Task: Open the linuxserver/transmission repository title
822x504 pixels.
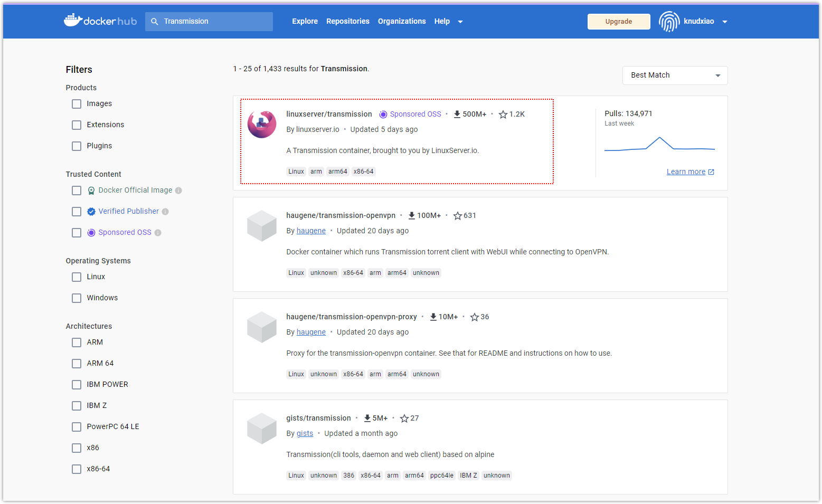Action: click(329, 114)
